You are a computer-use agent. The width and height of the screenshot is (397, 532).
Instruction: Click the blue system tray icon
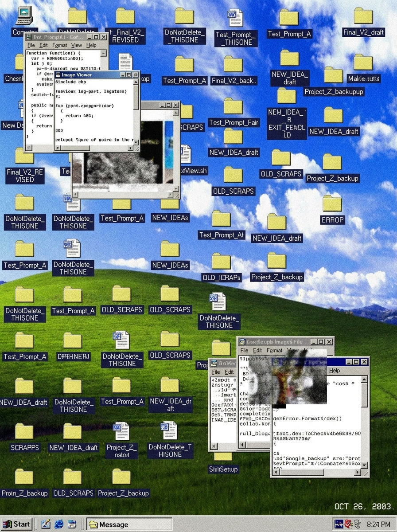(x=339, y=524)
